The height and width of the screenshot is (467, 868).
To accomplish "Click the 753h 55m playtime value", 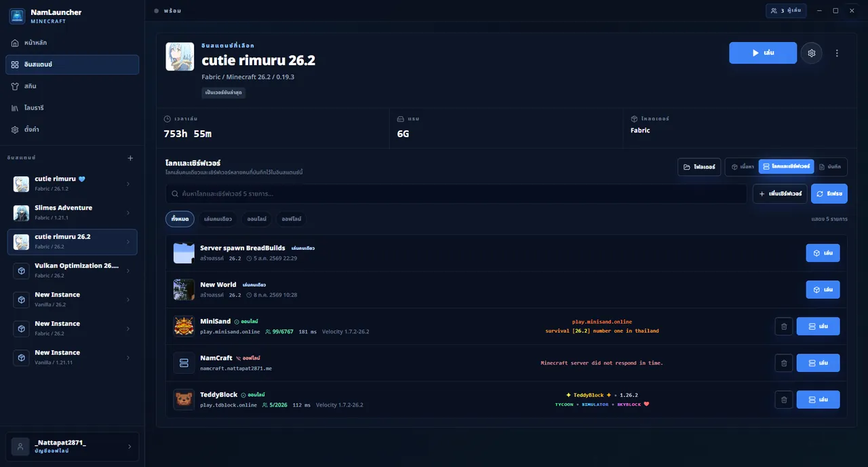I will (188, 134).
